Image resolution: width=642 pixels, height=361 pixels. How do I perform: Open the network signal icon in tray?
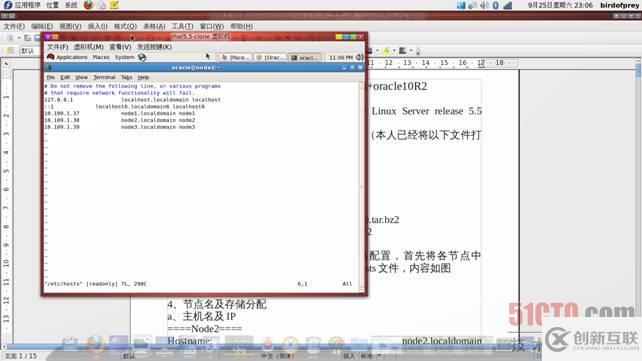click(508, 5)
